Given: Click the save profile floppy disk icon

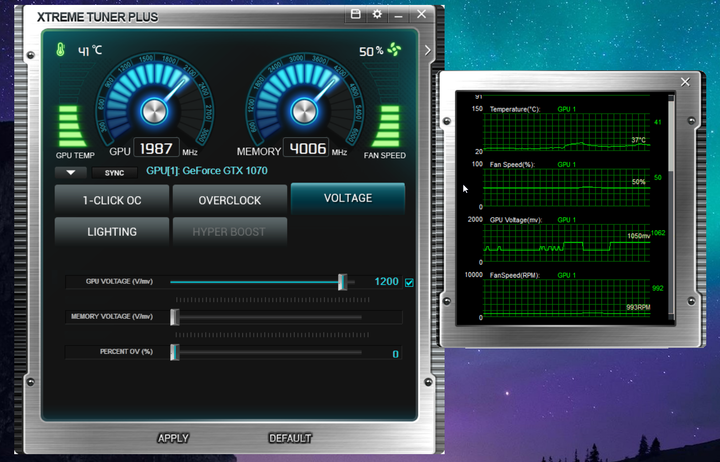Looking at the screenshot, I should click(x=355, y=14).
